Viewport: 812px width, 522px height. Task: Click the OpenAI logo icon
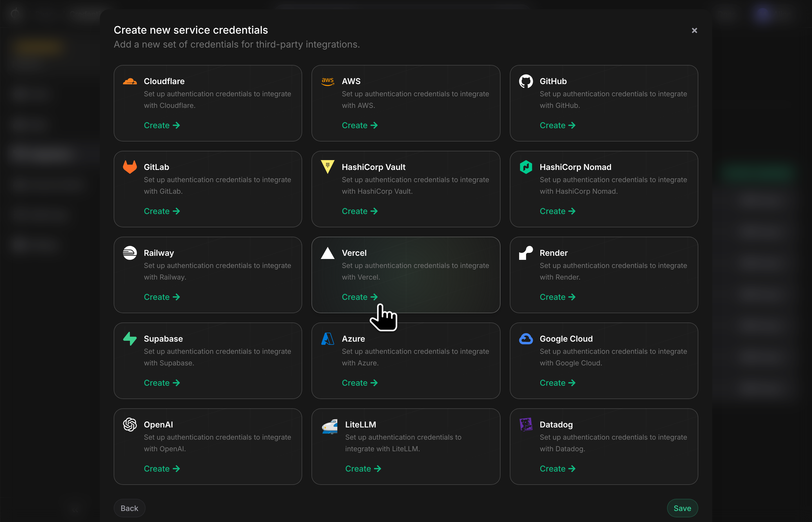(130, 424)
